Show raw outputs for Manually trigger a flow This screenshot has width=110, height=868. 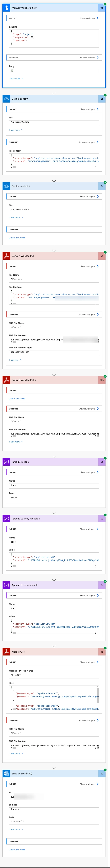click(88, 58)
